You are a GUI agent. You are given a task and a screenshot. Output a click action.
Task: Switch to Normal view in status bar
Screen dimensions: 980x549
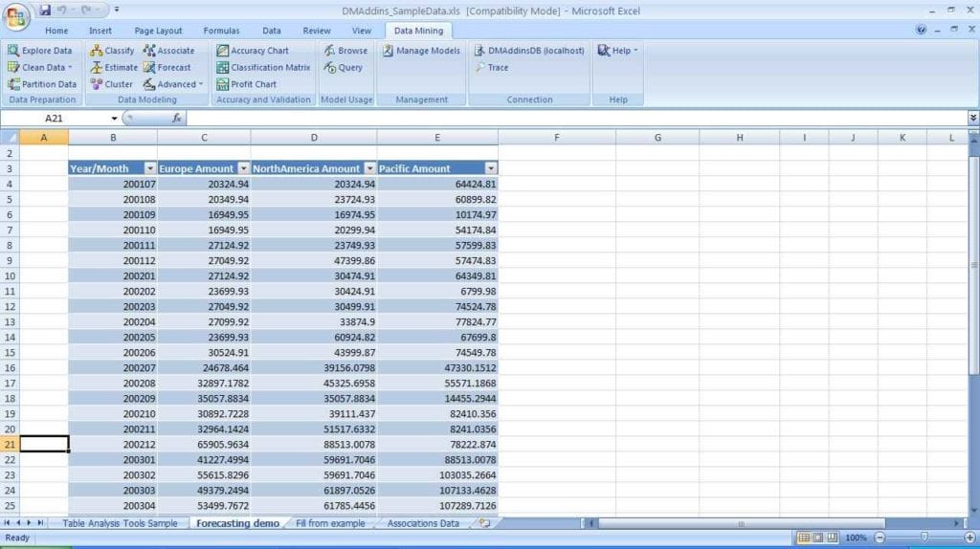[x=804, y=538]
